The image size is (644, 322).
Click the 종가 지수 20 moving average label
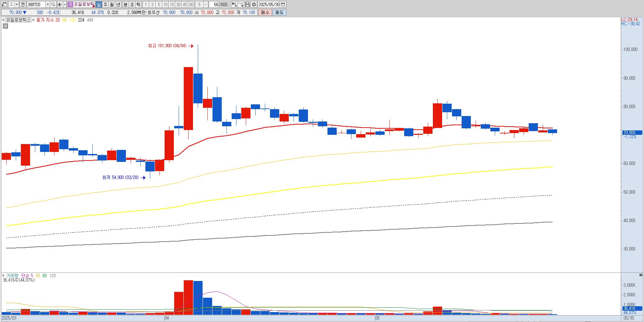tap(48, 20)
